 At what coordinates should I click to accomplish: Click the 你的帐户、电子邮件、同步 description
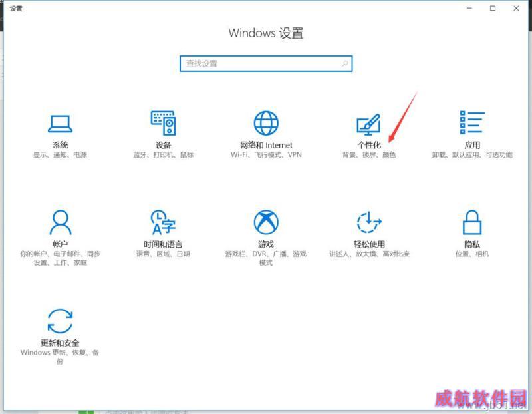(x=60, y=258)
